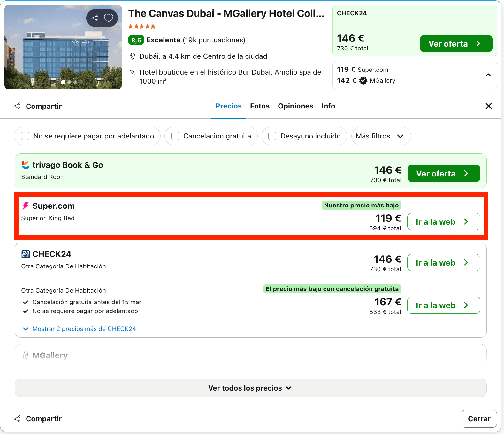Click the MGallery provider name at bottom
Screen dimensions: 504x434
pos(50,355)
